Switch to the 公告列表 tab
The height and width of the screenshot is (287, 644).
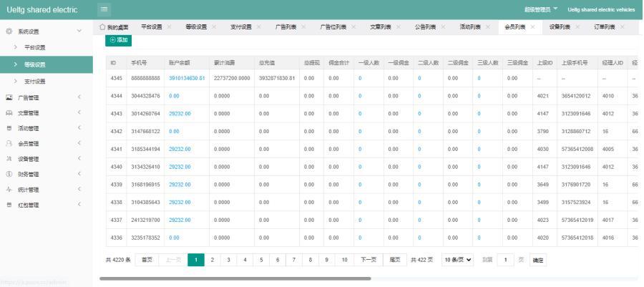coord(425,27)
